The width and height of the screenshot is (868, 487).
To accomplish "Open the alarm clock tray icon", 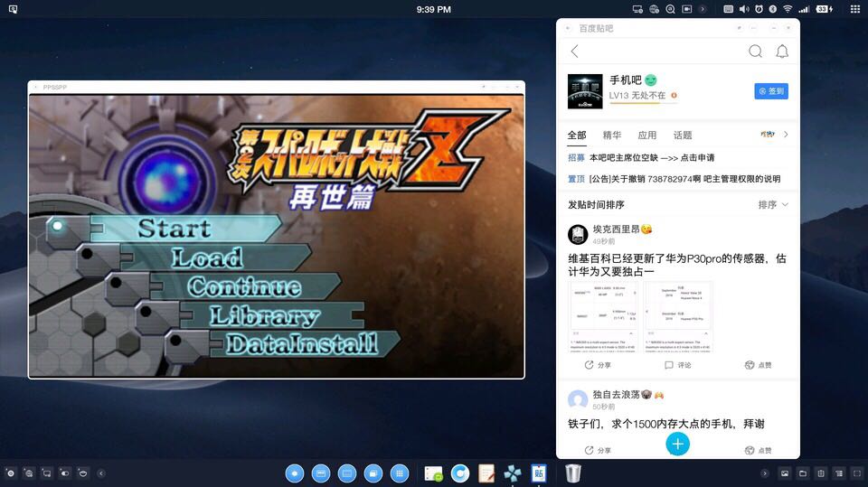I will click(x=759, y=9).
